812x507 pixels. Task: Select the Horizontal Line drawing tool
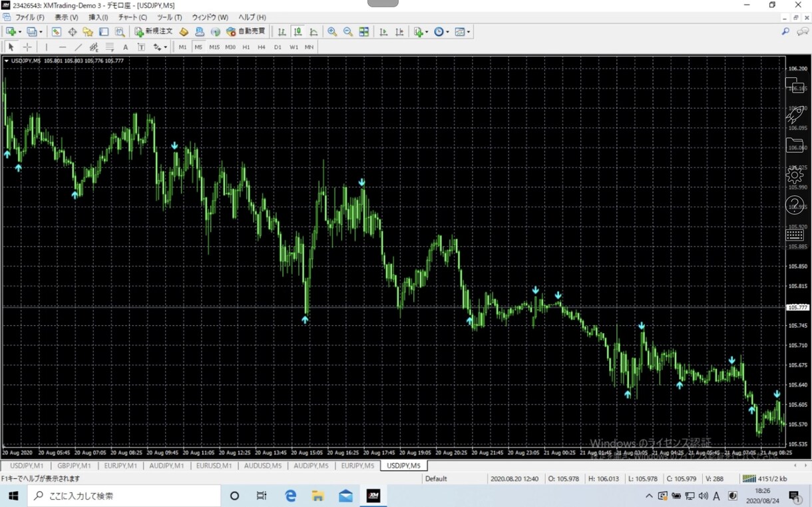point(63,47)
